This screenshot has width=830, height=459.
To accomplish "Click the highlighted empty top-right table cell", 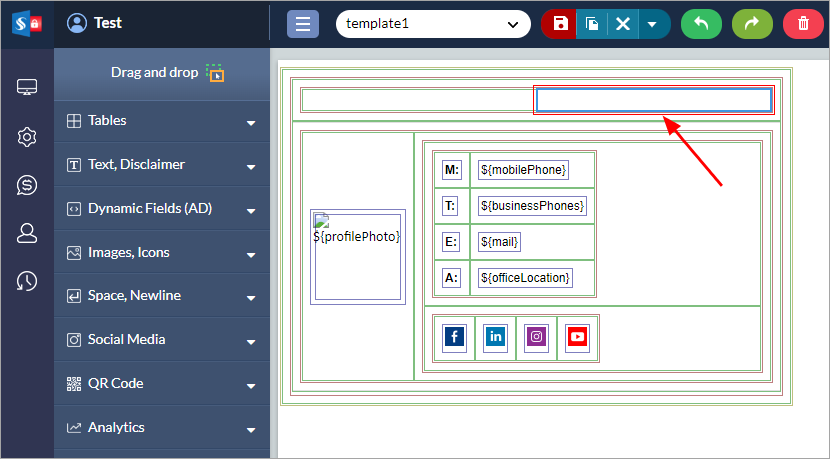I will pos(653,100).
